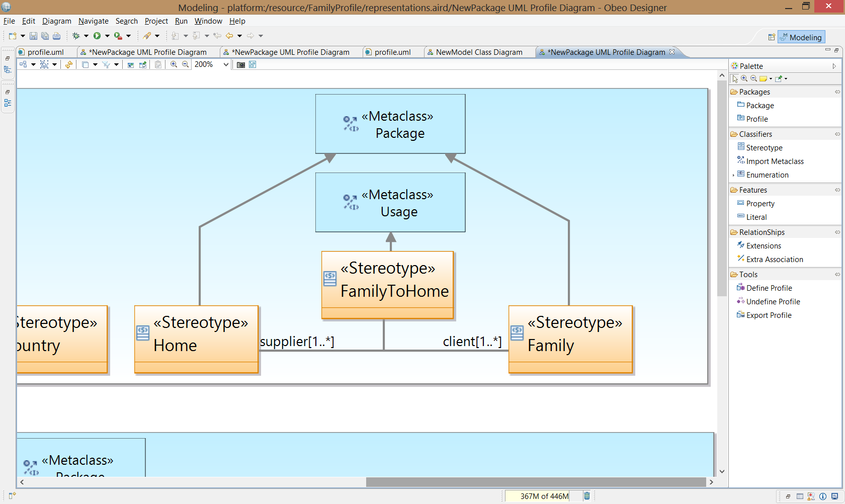845x504 pixels.
Task: Click the garbage collector trash icon
Action: (586, 496)
